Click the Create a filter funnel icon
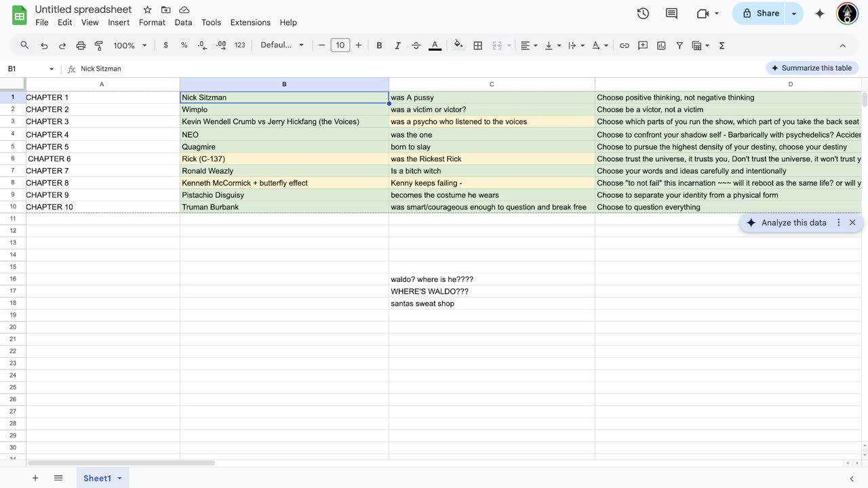 coord(679,45)
